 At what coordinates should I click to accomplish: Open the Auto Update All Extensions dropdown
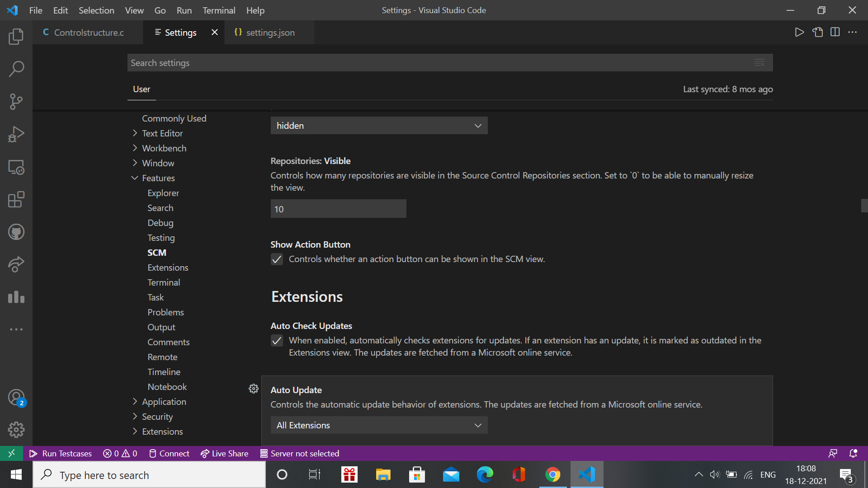click(x=379, y=425)
